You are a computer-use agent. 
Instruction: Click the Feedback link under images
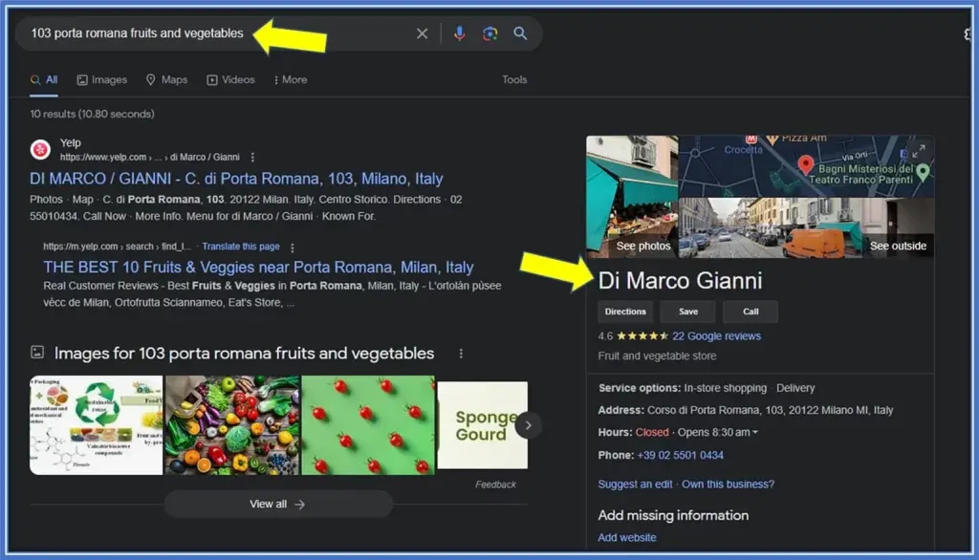pyautogui.click(x=495, y=485)
